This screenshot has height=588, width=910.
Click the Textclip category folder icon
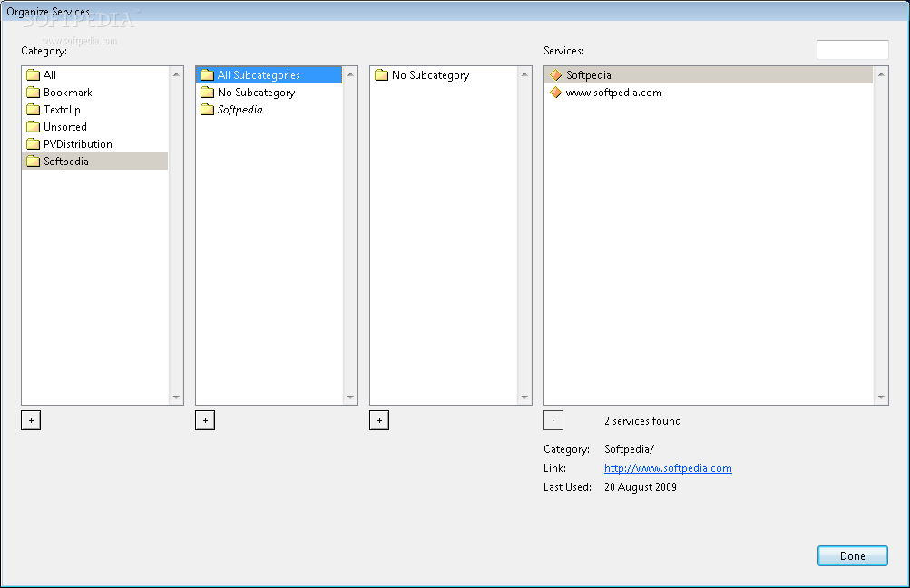point(33,110)
